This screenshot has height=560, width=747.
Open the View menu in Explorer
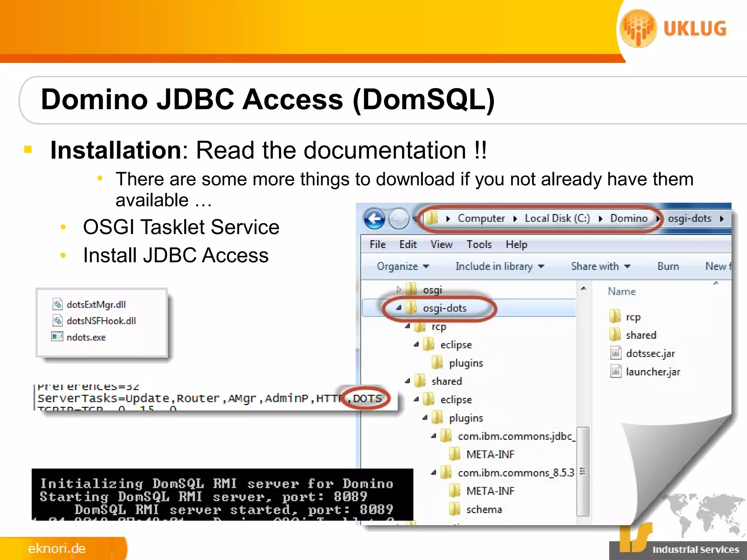tap(441, 244)
